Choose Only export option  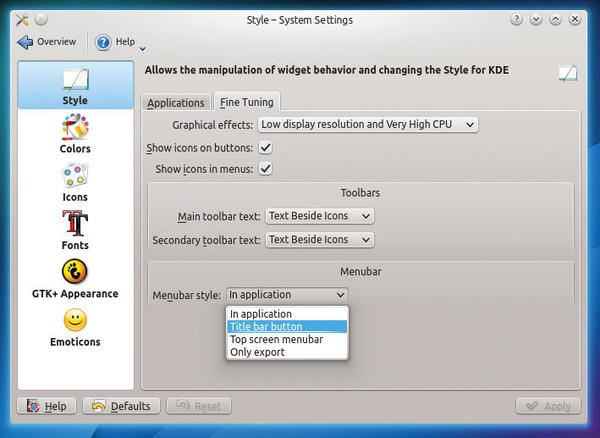point(287,352)
